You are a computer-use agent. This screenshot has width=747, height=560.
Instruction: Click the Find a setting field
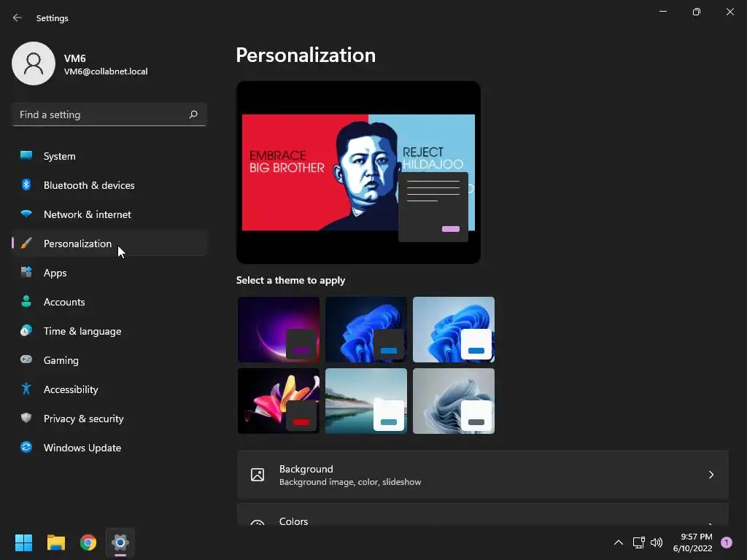click(x=109, y=114)
